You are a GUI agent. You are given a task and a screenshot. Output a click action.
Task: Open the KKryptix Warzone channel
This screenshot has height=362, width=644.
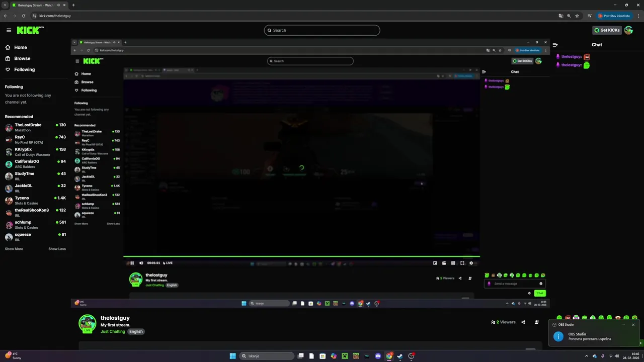click(35, 152)
